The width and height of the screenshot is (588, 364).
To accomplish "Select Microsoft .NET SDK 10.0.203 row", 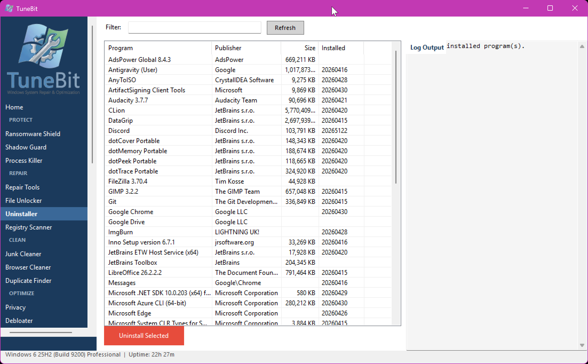I will point(248,293).
